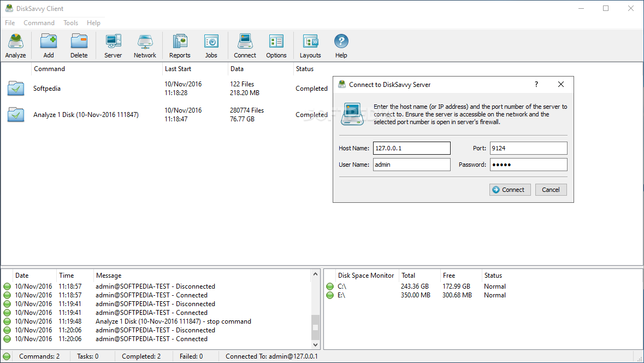Click 'Tasks: 0' in status bar
Viewport: 644px width, 363px height.
[88, 356]
